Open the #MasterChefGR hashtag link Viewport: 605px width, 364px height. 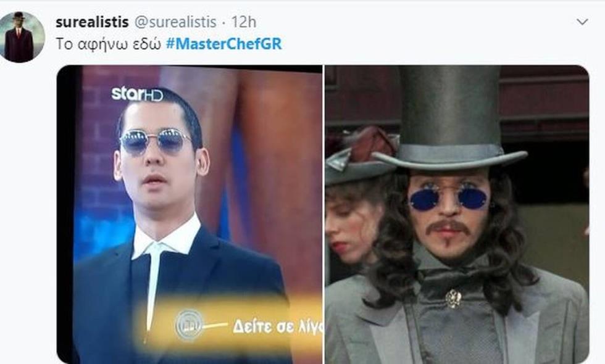[x=223, y=44]
